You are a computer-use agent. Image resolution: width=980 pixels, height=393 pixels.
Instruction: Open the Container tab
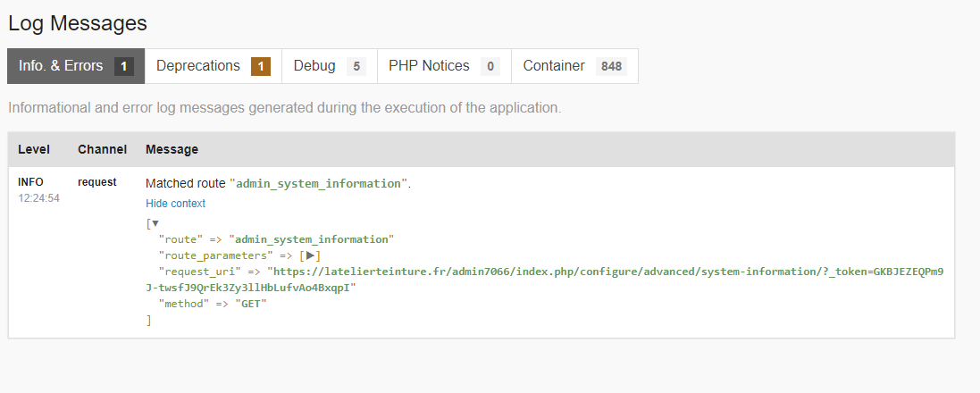tap(574, 66)
